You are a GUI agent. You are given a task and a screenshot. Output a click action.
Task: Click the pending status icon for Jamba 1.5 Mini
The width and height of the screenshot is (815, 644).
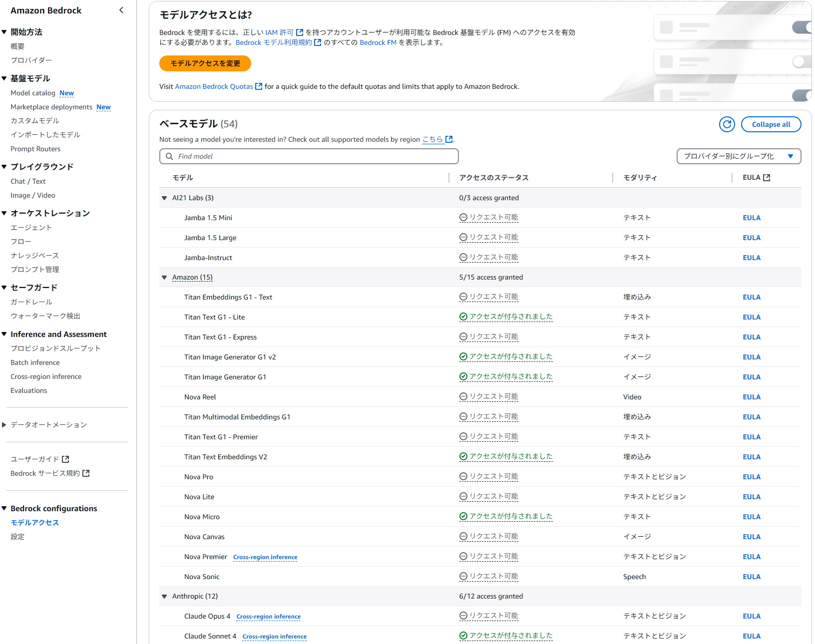pos(463,217)
